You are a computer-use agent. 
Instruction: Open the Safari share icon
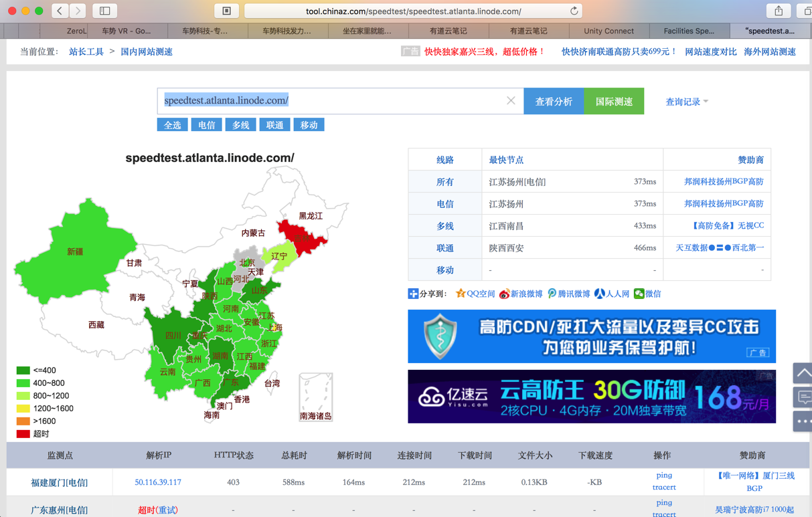(779, 11)
